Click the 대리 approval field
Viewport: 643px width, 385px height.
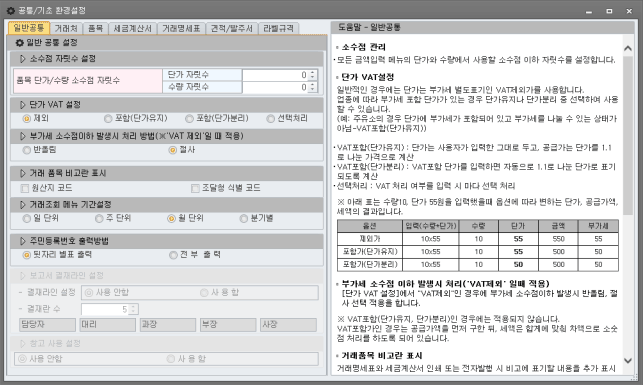click(x=107, y=325)
